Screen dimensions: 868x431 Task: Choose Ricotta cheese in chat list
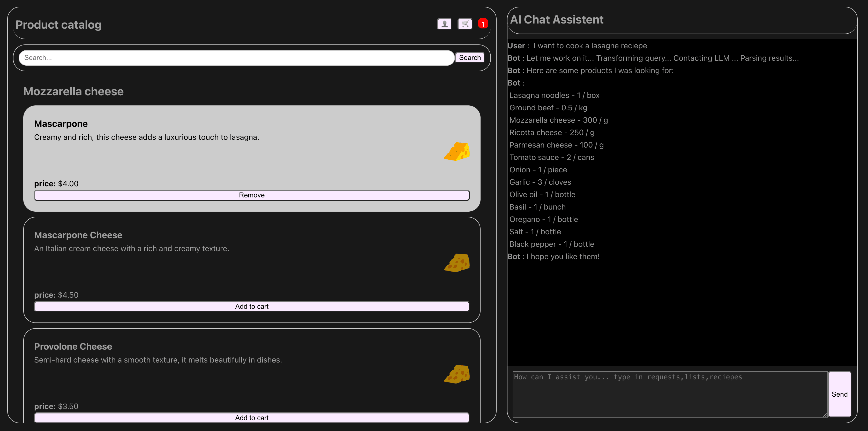pyautogui.click(x=552, y=133)
